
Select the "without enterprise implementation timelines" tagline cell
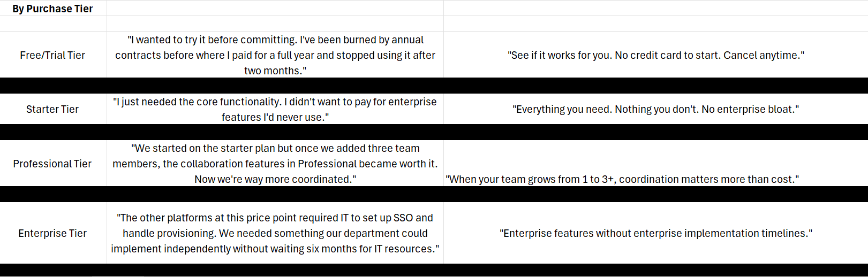(x=655, y=233)
